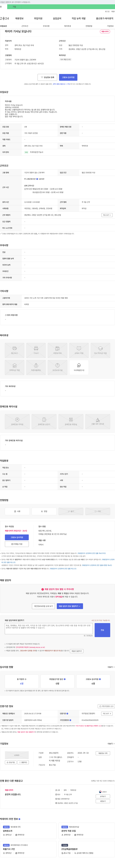
Task: Switch to the 모집요강 tab
Action: (x=3, y=26)
